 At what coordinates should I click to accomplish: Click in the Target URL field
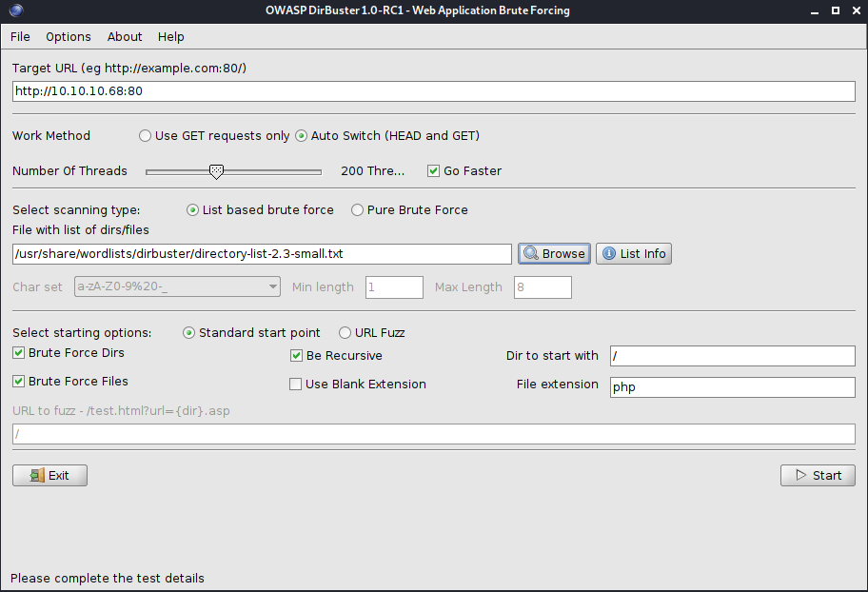point(434,91)
